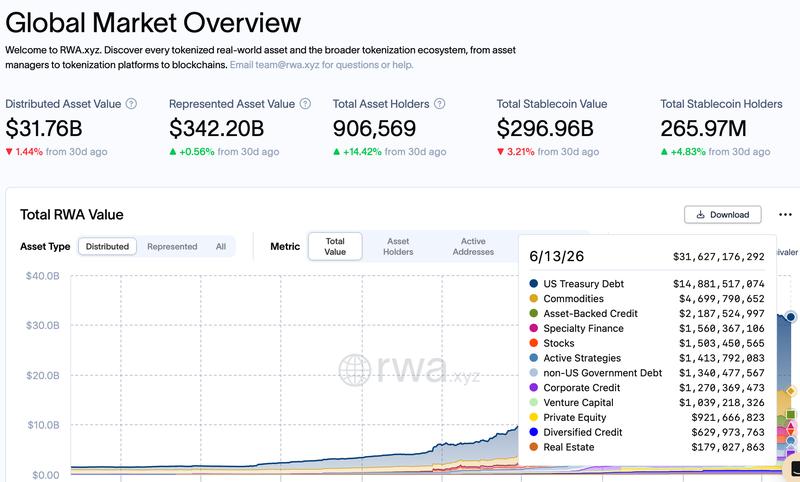Click the Specialty Finance legend dot
The width and height of the screenshot is (800, 482).
[534, 328]
